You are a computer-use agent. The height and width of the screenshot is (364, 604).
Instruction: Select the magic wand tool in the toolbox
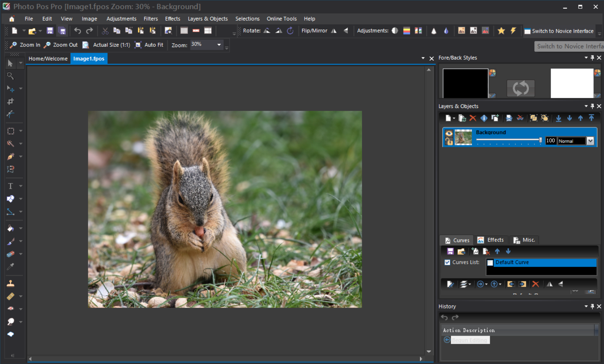(x=11, y=144)
